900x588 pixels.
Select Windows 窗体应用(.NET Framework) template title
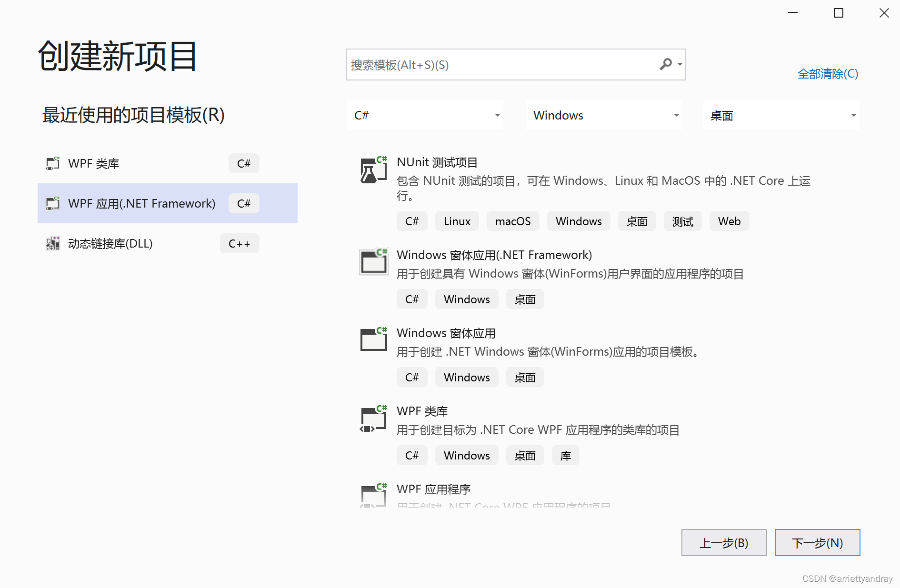point(494,255)
